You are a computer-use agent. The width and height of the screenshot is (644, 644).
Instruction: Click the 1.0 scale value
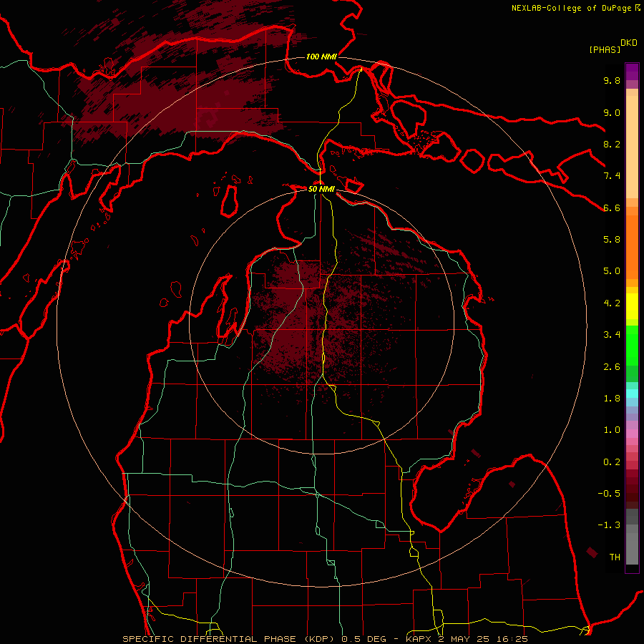coord(612,430)
